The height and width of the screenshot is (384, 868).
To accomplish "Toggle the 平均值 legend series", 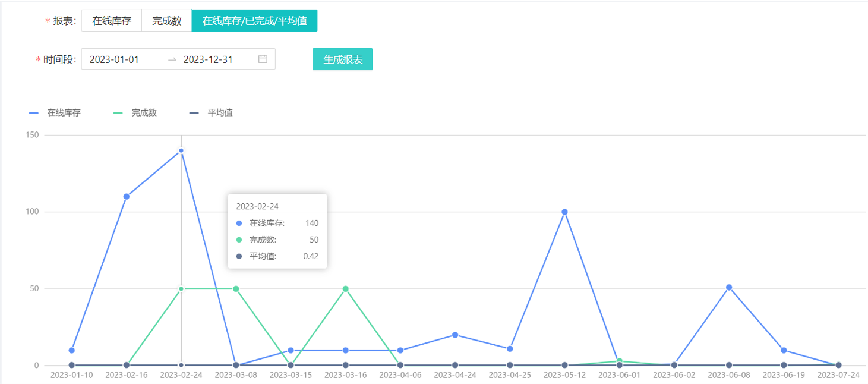I will [212, 112].
